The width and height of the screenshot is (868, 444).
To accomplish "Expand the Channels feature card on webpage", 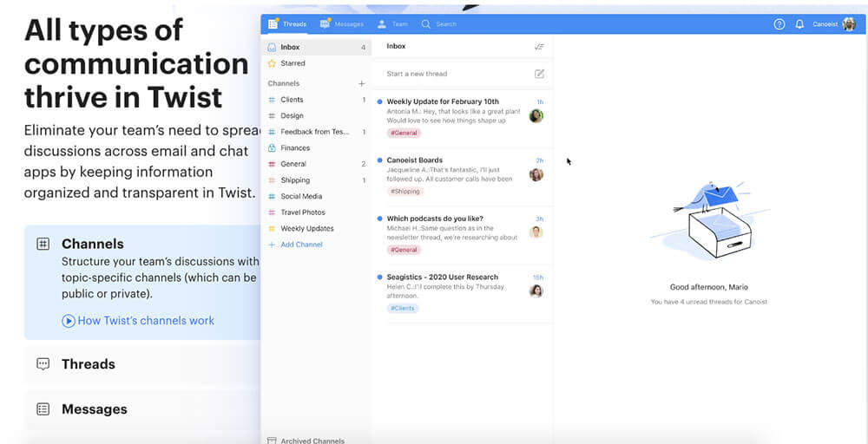I will pyautogui.click(x=143, y=282).
